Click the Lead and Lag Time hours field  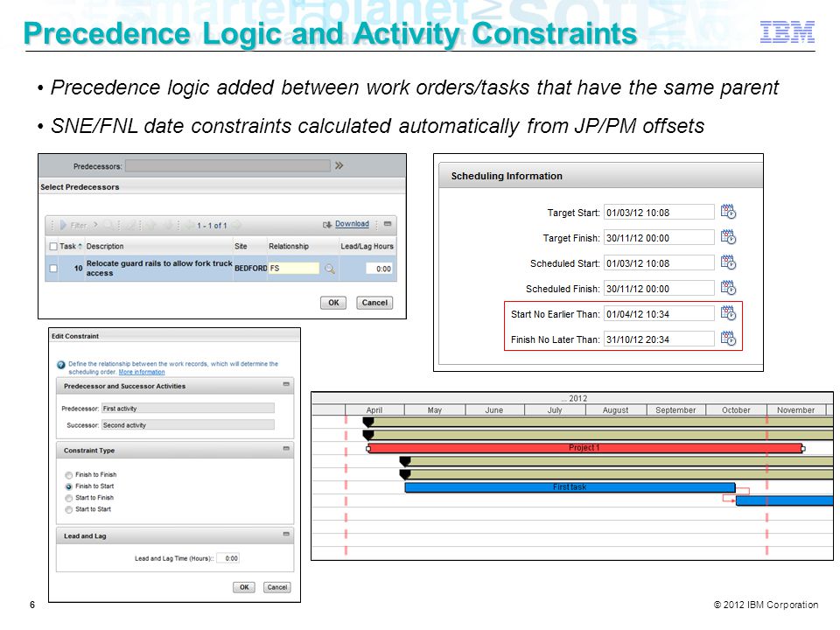pos(229,558)
